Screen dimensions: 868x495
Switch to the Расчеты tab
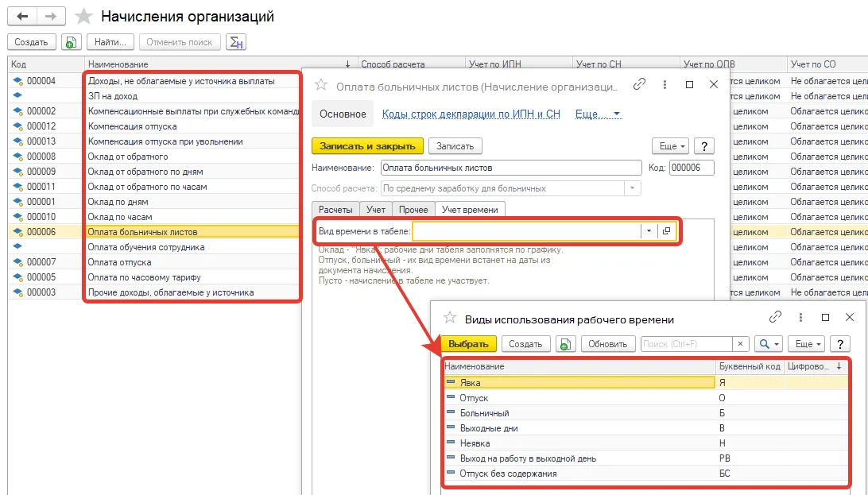click(x=335, y=210)
